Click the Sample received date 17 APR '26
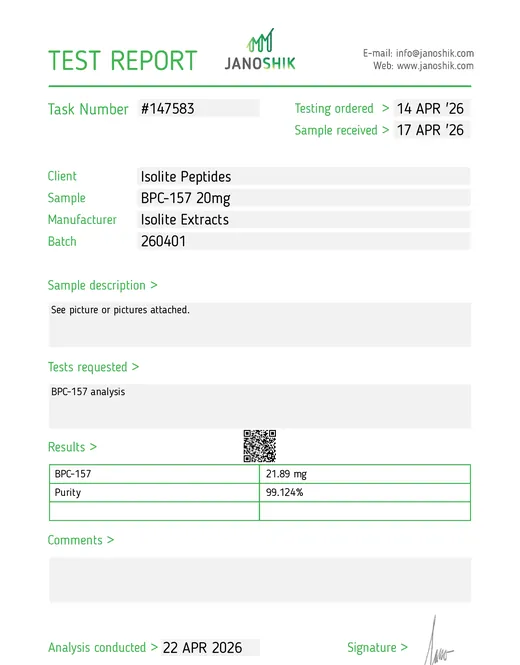The image size is (520, 665). pos(432,130)
